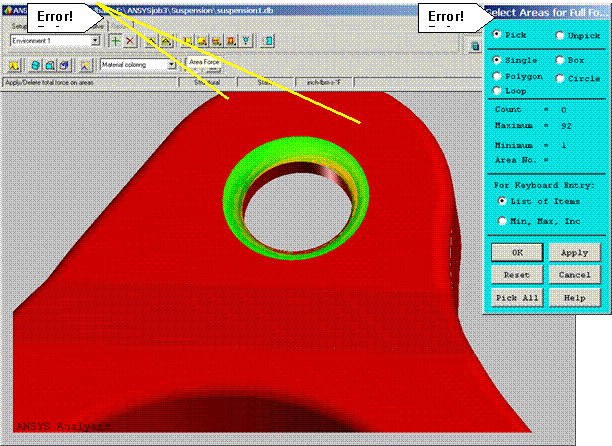Open the Environment 1 dropdown

click(95, 41)
